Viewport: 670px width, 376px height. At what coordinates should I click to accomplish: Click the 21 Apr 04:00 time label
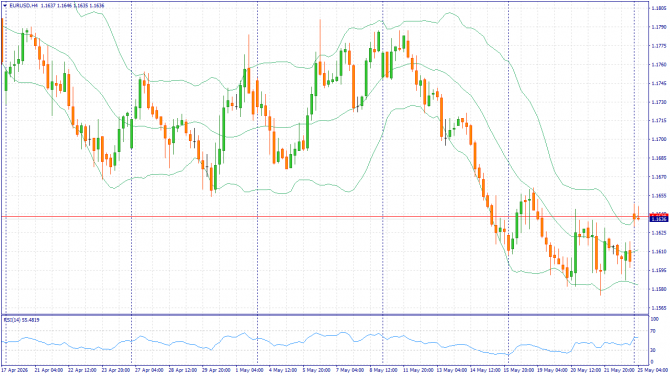click(49, 370)
